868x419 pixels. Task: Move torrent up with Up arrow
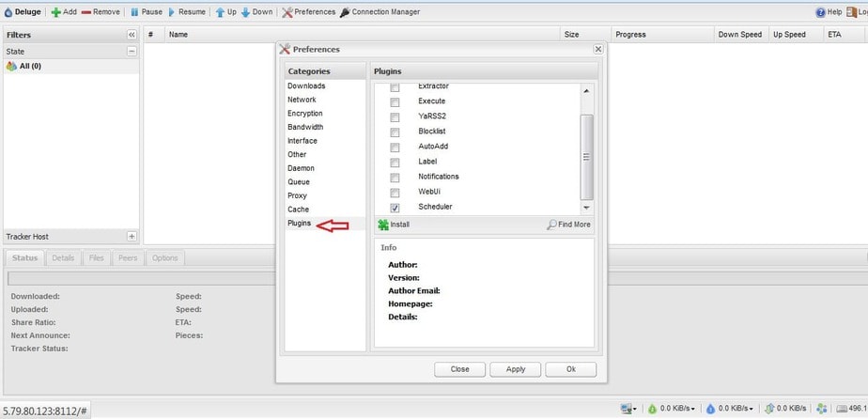click(220, 12)
